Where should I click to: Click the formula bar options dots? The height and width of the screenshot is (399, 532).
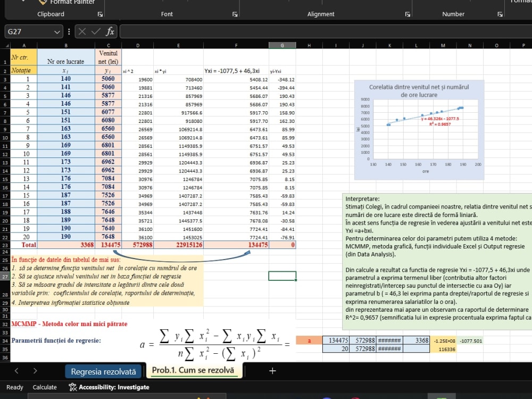click(69, 31)
